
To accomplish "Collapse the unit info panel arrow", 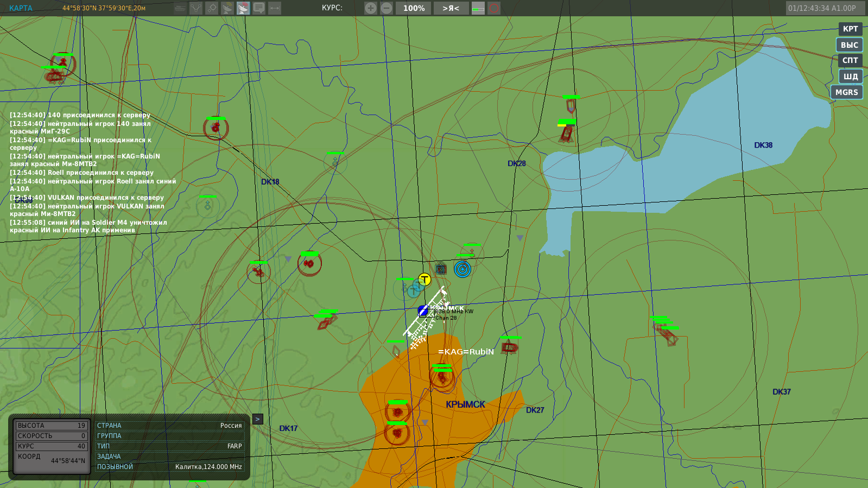I will 258,419.
